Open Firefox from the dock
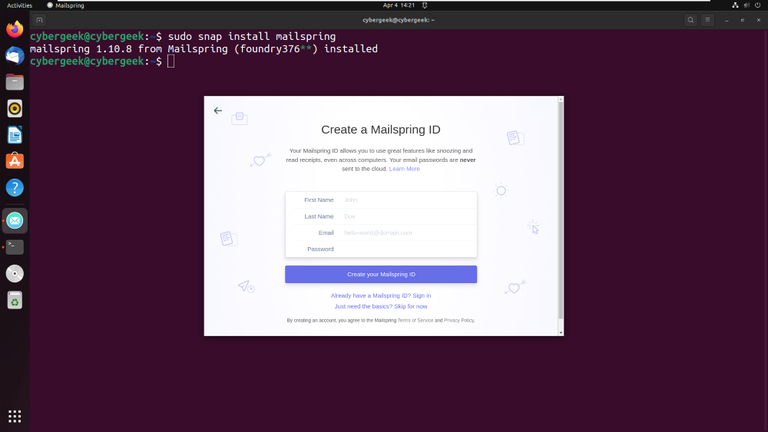 click(x=15, y=29)
